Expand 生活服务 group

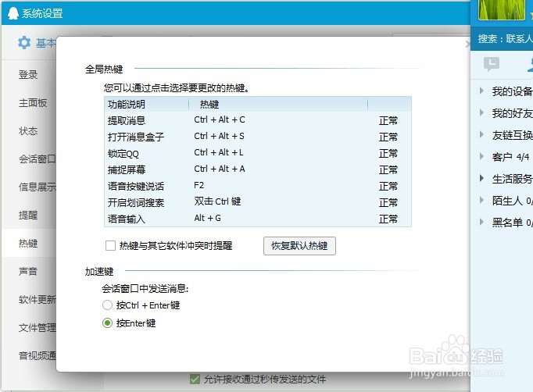click(481, 178)
